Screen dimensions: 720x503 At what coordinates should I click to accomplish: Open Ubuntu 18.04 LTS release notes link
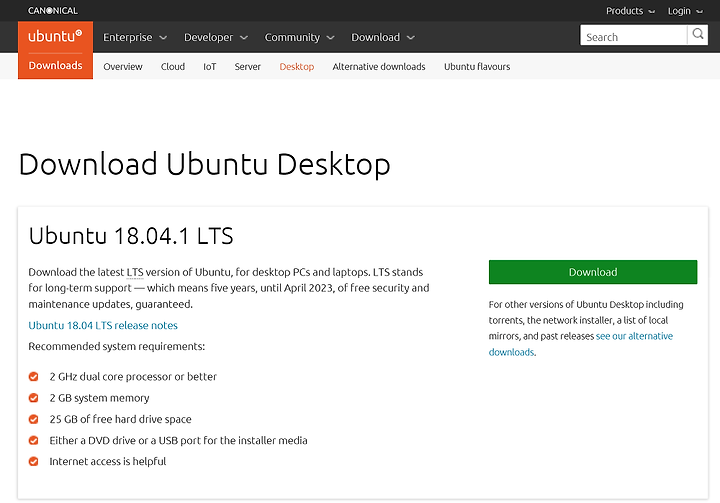coord(103,325)
